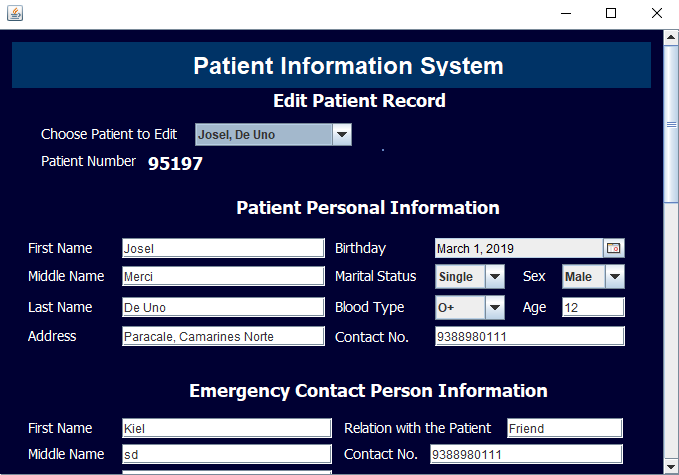
Task: Click the Patient Personal Information heading
Action: pyautogui.click(x=368, y=208)
